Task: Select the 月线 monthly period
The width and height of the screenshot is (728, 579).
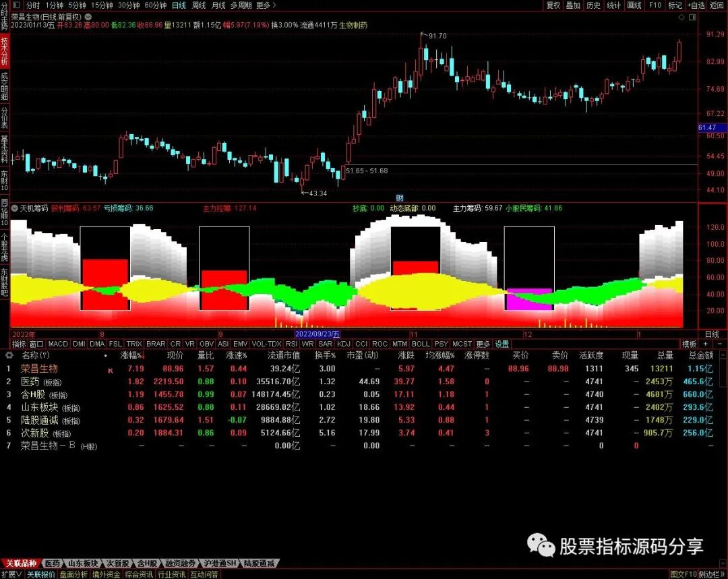Action: click(218, 5)
